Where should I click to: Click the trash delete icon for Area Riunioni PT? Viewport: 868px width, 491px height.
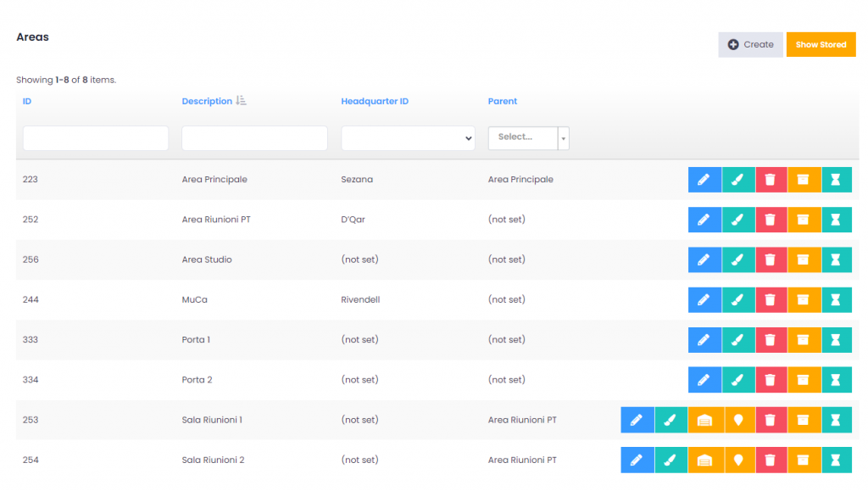pos(771,220)
